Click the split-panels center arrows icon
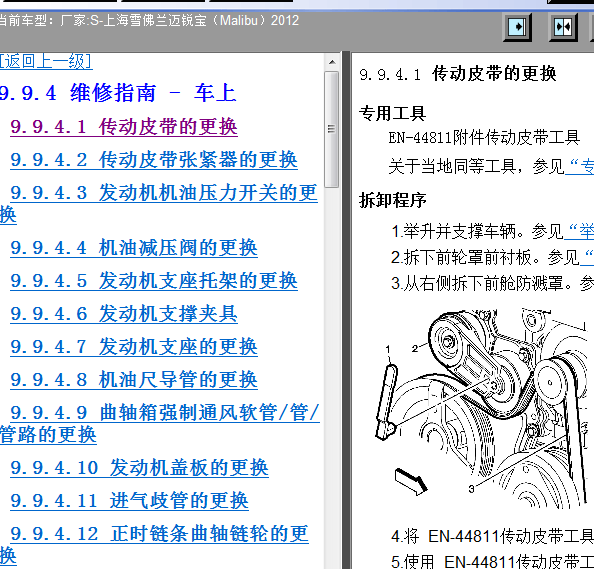594x569 pixels. (x=563, y=27)
